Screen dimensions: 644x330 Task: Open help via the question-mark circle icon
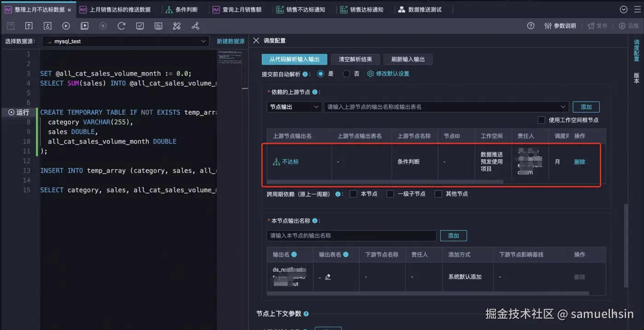point(531,26)
